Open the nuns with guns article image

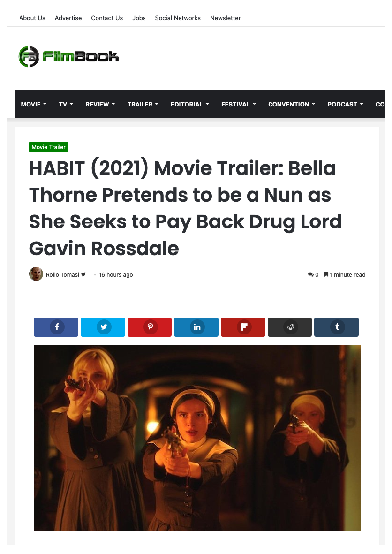pos(197,438)
